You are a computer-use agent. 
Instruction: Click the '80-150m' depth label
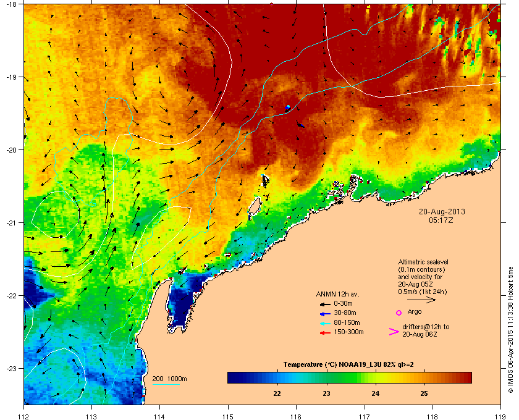click(347, 322)
